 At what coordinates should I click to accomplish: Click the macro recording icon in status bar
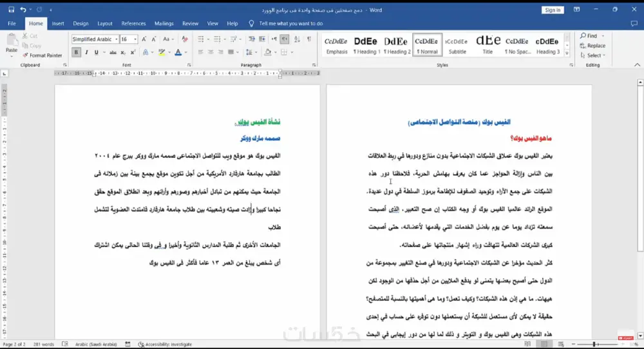[128, 344]
